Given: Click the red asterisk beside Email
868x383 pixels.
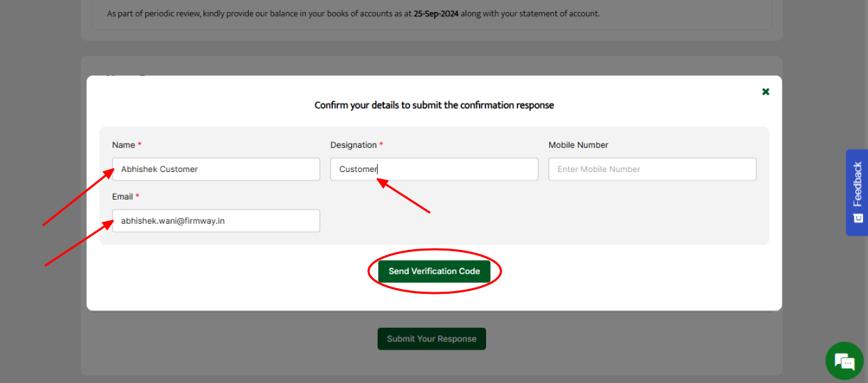Looking at the screenshot, I should point(137,196).
